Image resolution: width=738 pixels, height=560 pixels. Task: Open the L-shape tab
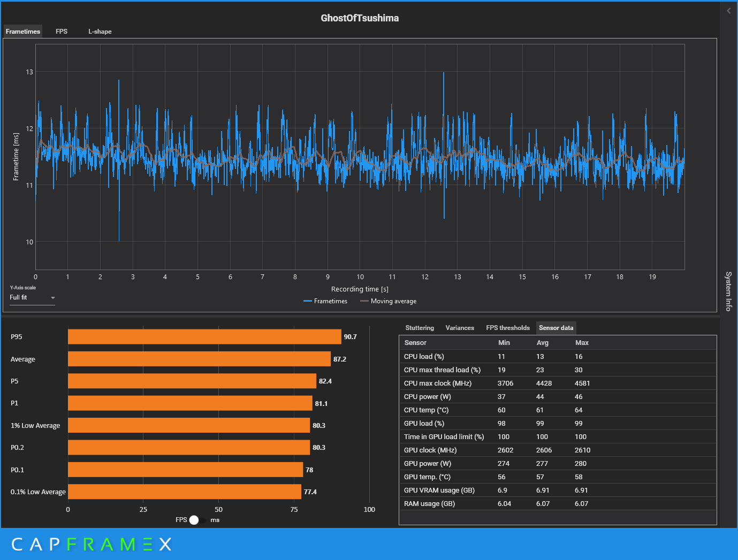100,32
